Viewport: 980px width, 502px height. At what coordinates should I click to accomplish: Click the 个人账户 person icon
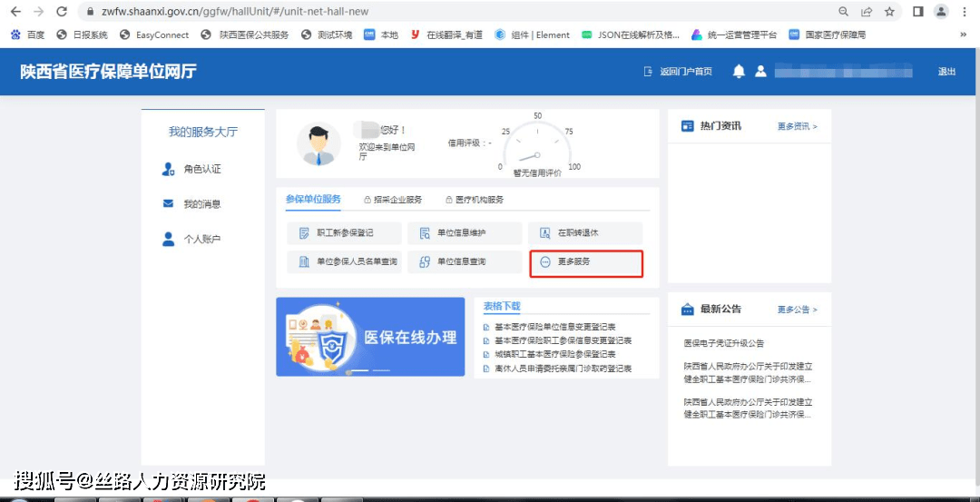(x=168, y=239)
